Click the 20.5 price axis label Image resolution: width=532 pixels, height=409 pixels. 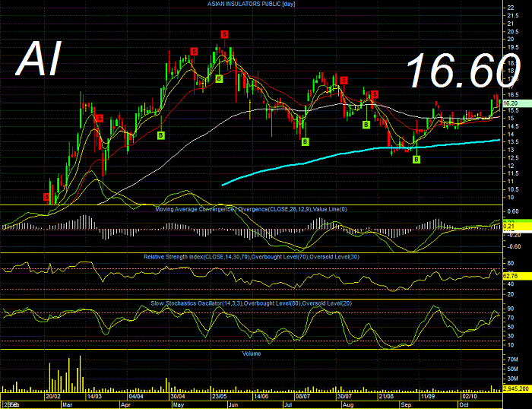(513, 32)
